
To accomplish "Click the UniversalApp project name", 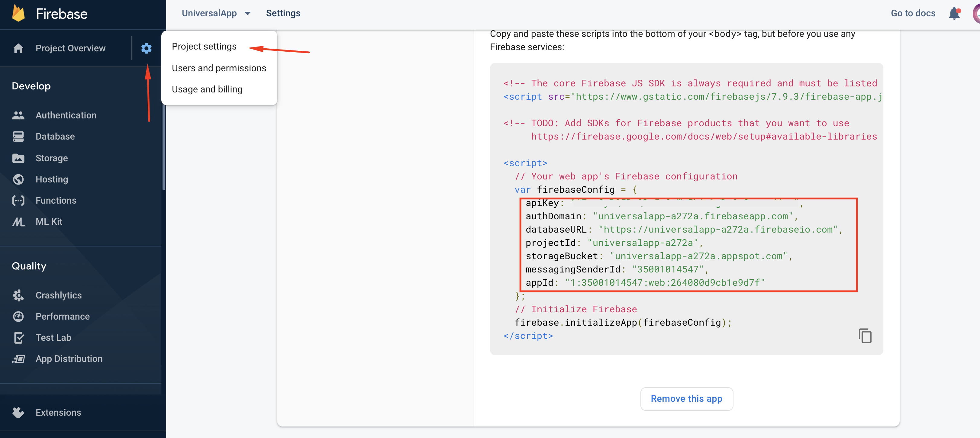I will point(209,13).
